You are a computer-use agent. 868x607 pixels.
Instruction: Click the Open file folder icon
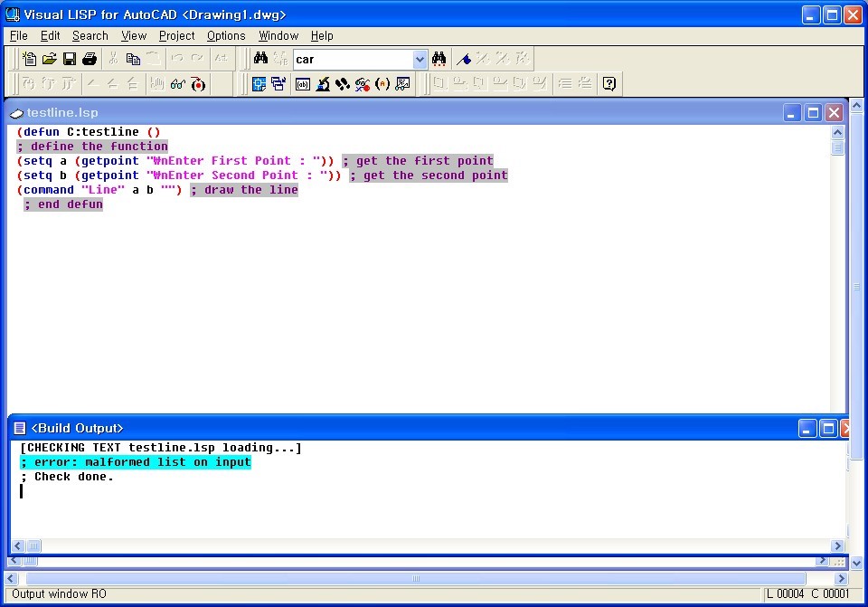point(49,58)
